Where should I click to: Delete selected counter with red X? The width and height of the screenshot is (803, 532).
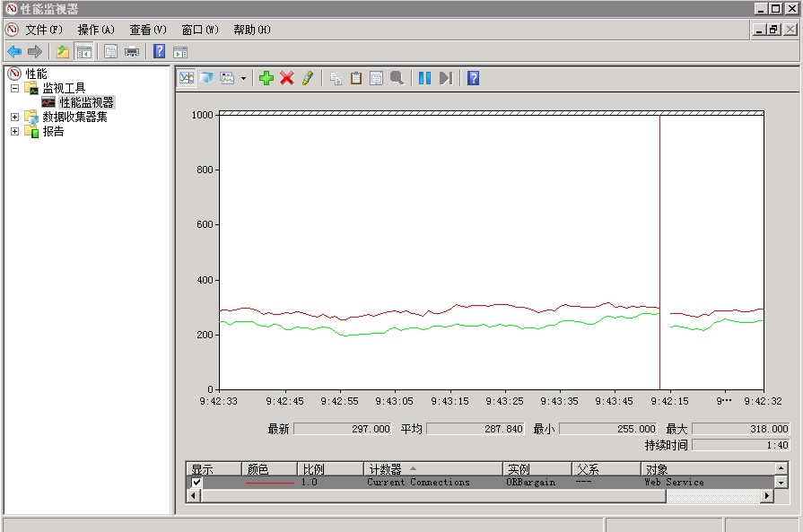(x=287, y=78)
